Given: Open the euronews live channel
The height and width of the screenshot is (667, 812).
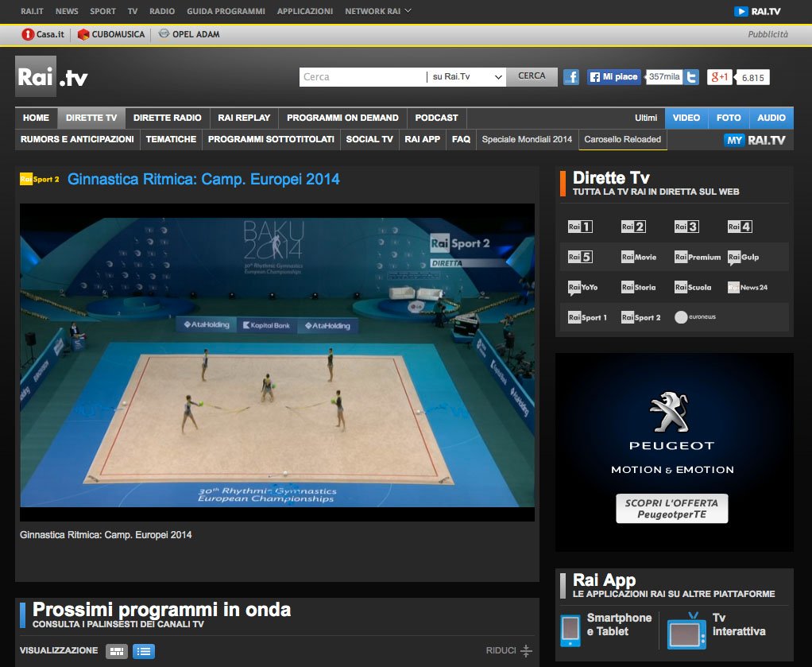Looking at the screenshot, I should (695, 316).
